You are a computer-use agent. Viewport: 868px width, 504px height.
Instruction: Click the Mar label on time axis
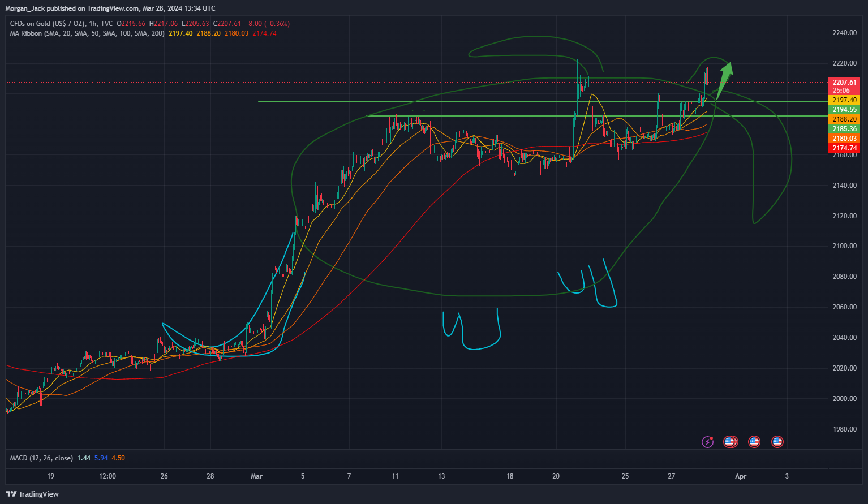click(x=256, y=476)
